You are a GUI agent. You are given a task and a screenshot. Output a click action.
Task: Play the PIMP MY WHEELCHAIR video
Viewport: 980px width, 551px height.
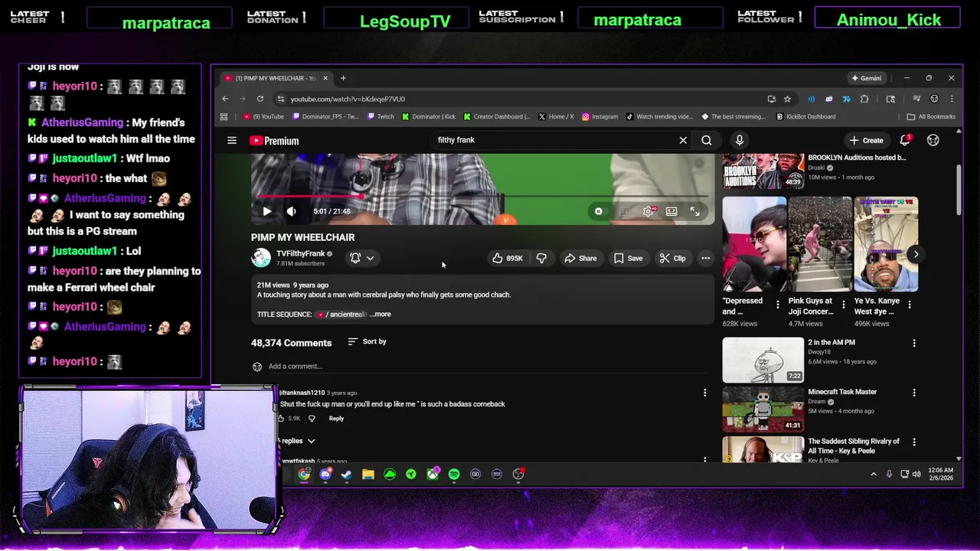(266, 211)
